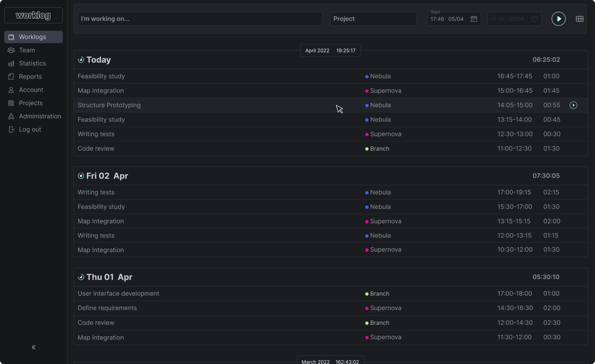Image resolution: width=595 pixels, height=364 pixels.
Task: Click the clock icon beside Fri 02 Apr
Action: click(81, 175)
